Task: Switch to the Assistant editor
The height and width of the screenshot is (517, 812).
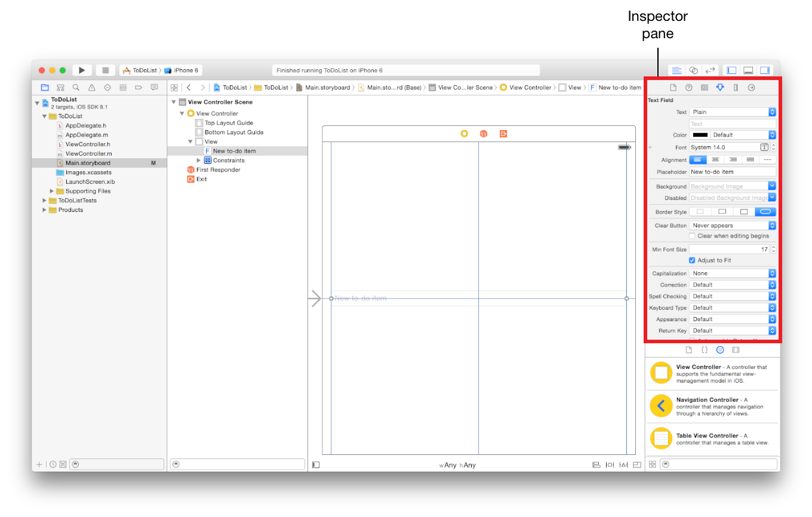Action: pos(693,70)
